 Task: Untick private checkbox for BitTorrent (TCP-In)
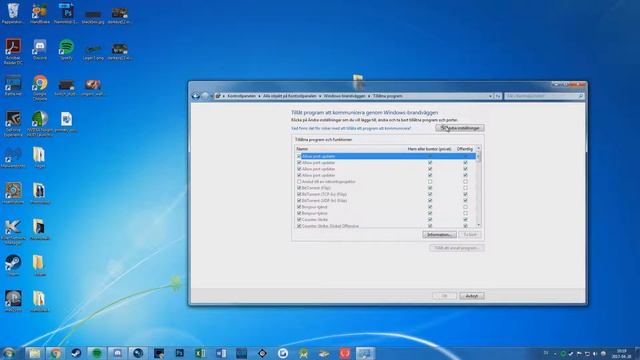(430, 194)
